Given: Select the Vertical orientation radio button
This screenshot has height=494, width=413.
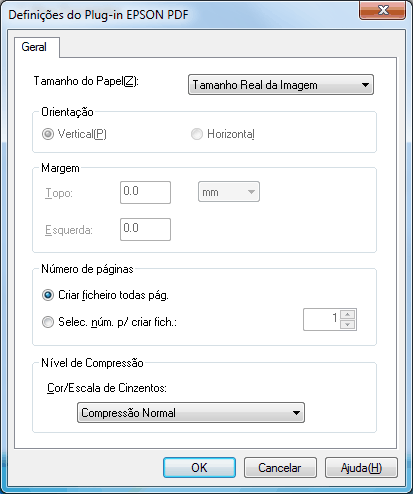Looking at the screenshot, I should coord(48,134).
